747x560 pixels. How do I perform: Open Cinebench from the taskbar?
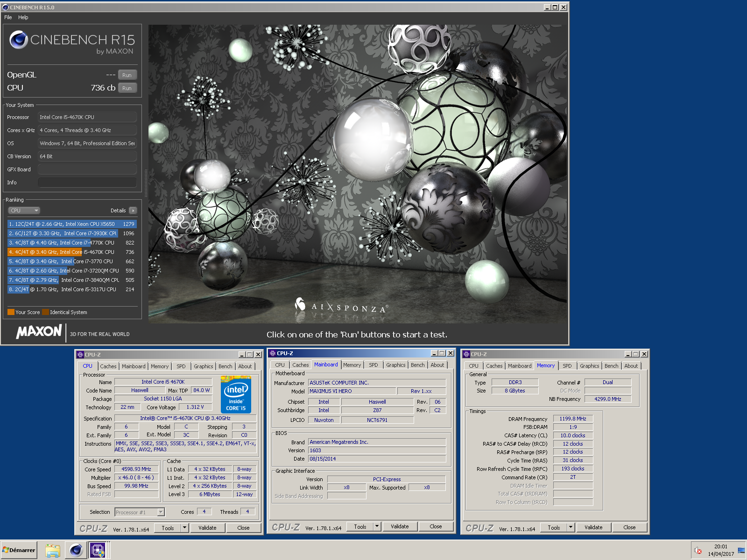[76, 550]
